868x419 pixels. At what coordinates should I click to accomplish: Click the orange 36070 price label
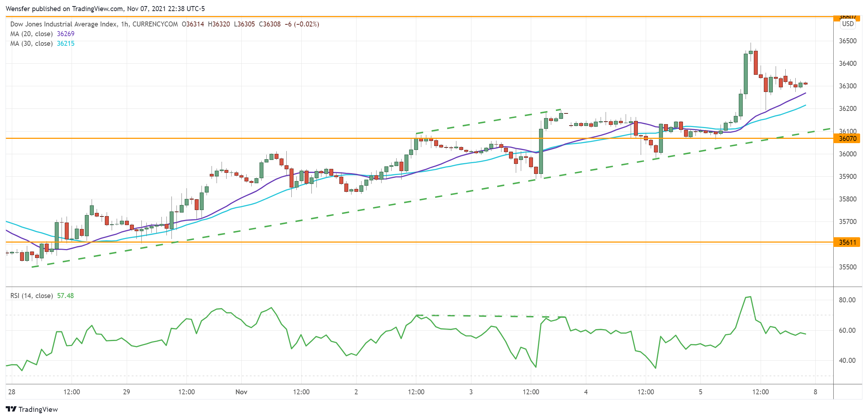[x=847, y=138]
